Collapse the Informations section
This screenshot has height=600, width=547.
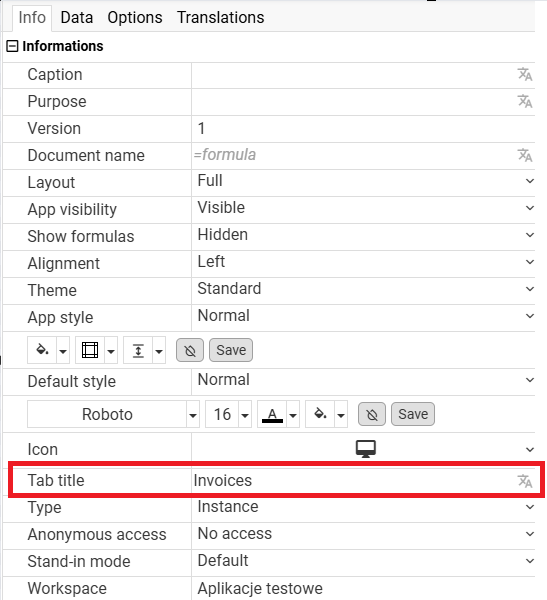[12, 46]
